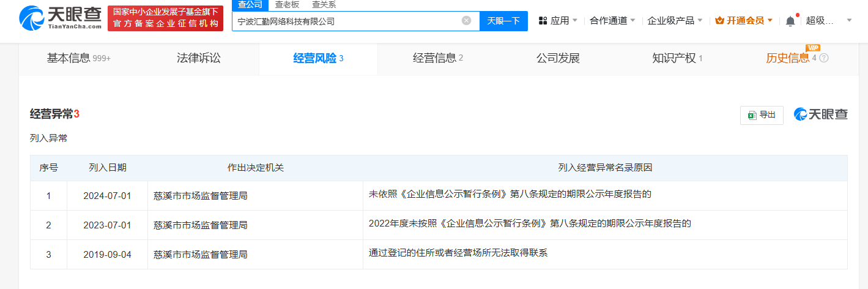Click the apps grid icon next to 应用

point(543,21)
